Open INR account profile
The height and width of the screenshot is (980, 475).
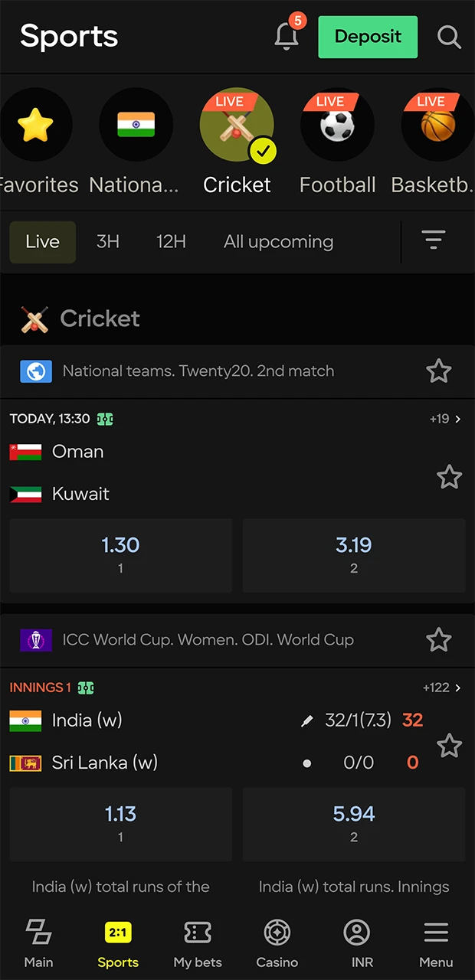(356, 943)
